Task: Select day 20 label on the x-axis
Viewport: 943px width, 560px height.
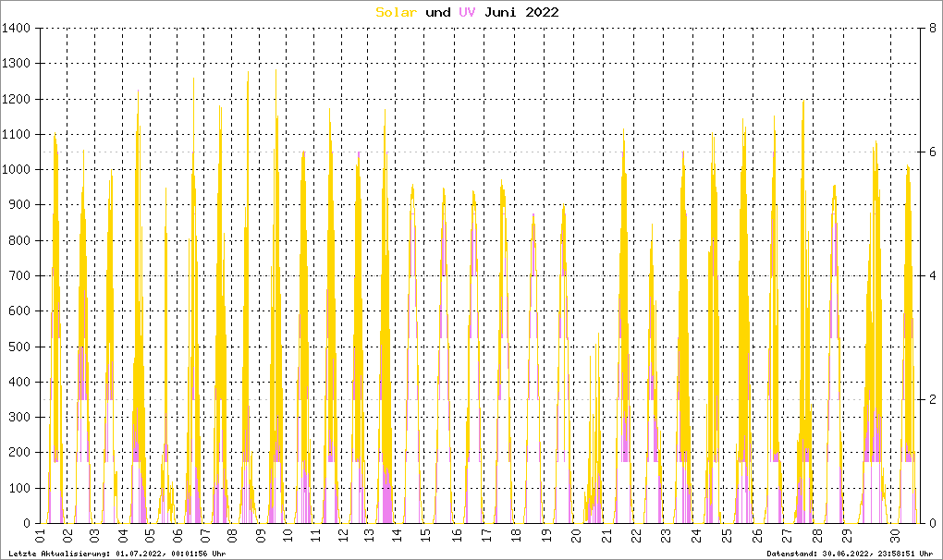Action: pyautogui.click(x=578, y=536)
